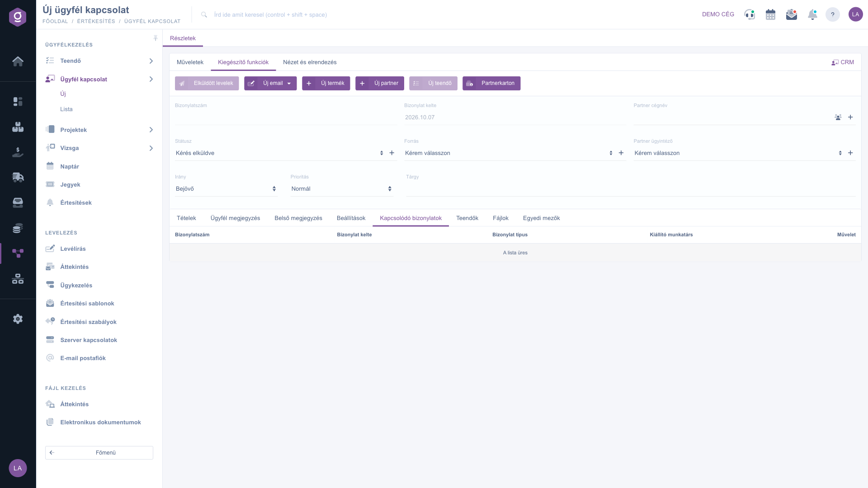Click the question mark help icon
This screenshot has height=488, width=868.
click(832, 14)
